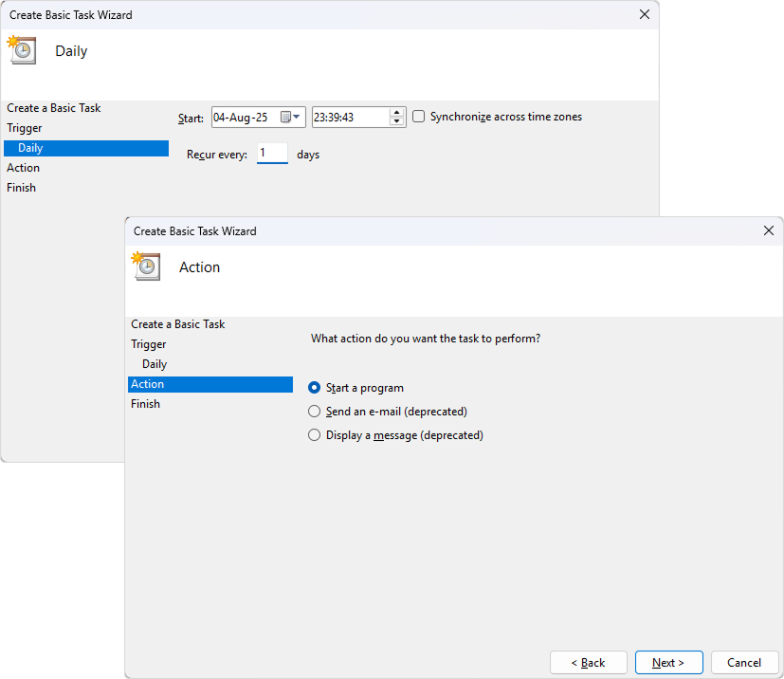This screenshot has width=784, height=679.
Task: Click the Recur every days input field
Action: coord(272,153)
